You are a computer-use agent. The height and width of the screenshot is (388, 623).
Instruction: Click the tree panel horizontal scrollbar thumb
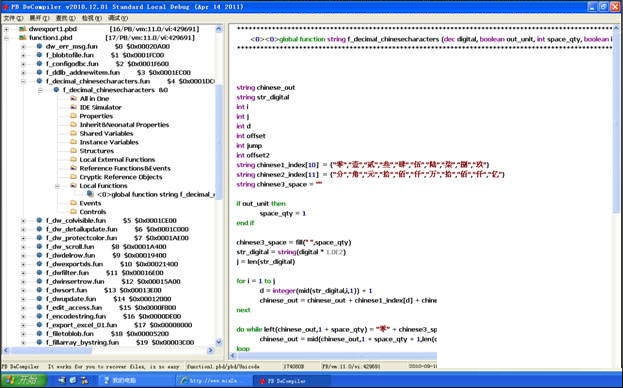(51, 350)
